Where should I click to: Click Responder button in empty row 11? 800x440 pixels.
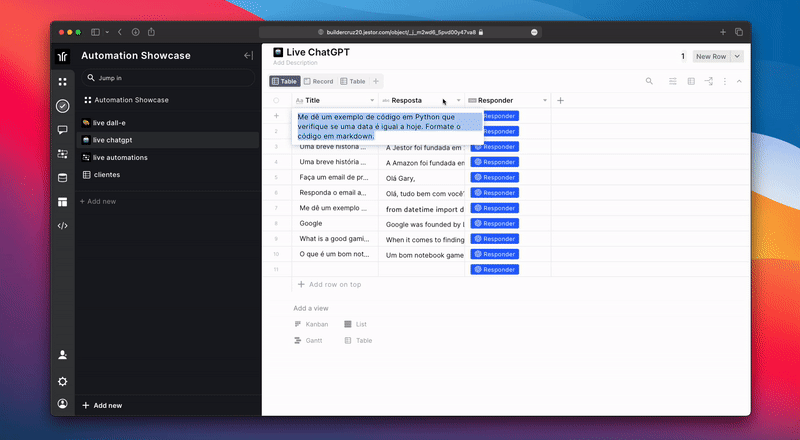[x=494, y=270]
